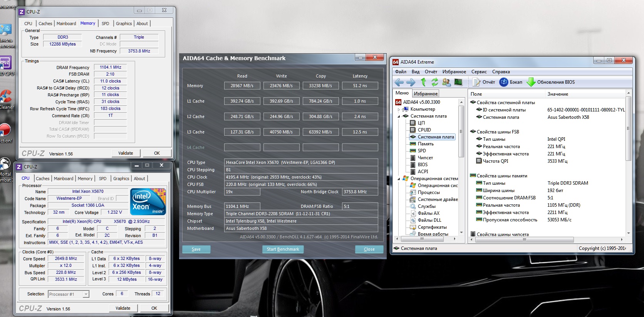
Task: Click OK in upper CPU-Z Memory window
Action: [x=157, y=153]
